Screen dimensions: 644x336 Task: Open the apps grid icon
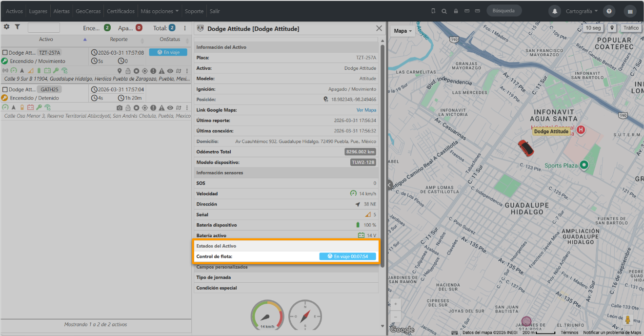point(630,11)
